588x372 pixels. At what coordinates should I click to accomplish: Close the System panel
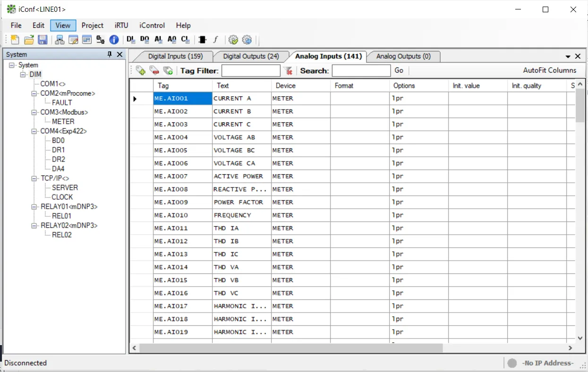coord(119,54)
